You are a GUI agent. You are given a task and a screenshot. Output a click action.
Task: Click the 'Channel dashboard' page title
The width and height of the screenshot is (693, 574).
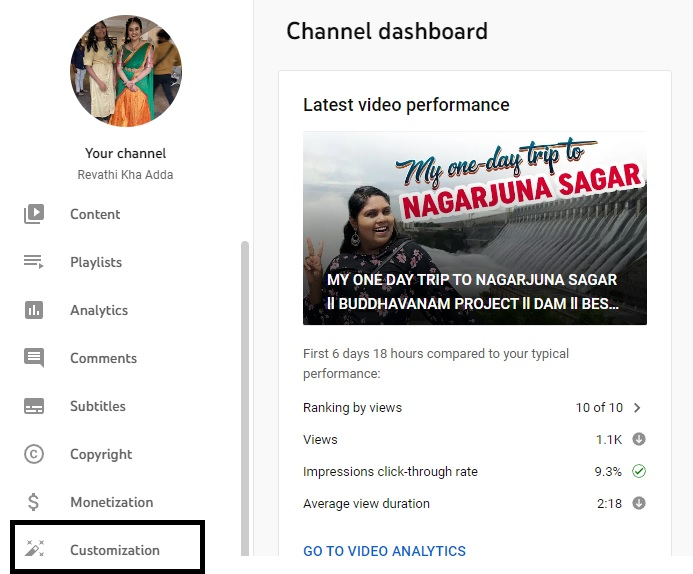pos(387,31)
